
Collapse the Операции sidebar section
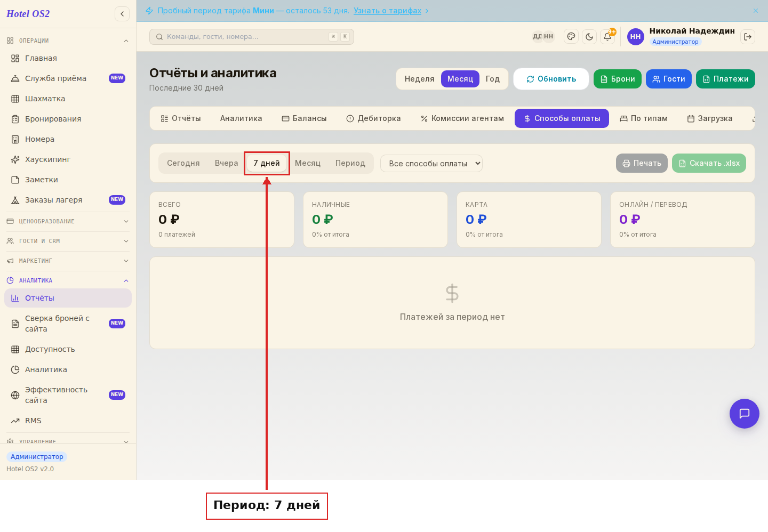click(x=68, y=41)
